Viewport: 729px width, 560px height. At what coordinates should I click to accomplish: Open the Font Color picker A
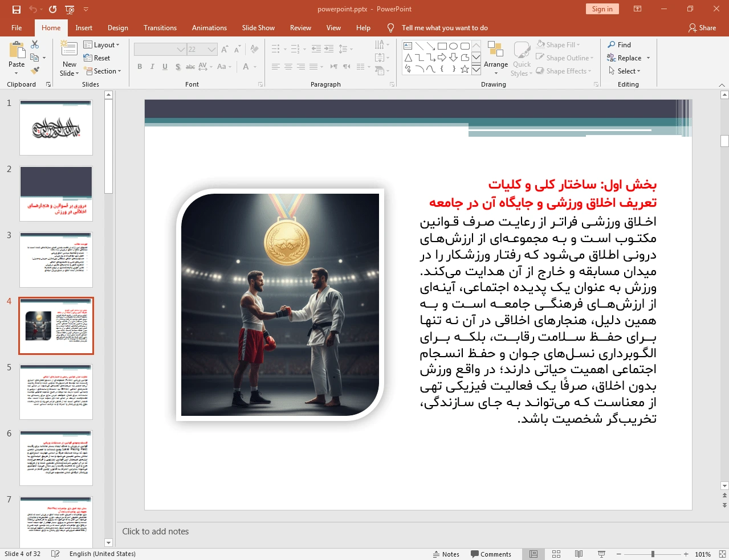tap(246, 67)
